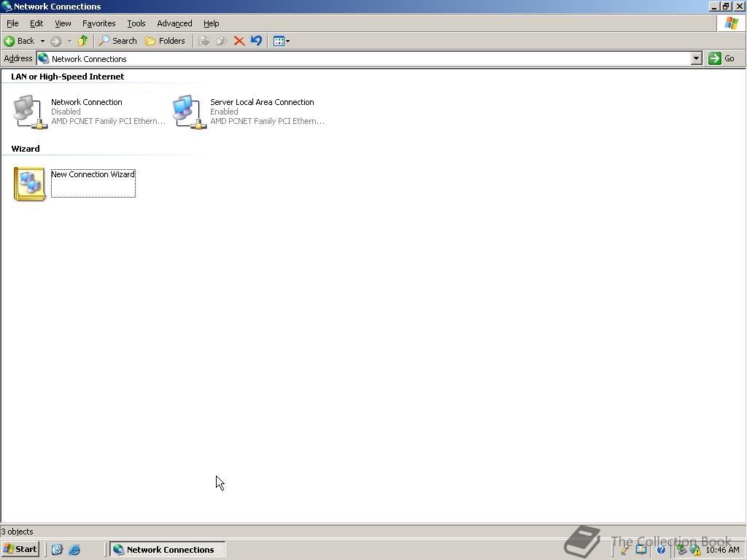Viewport: 747px width, 560px height.
Task: Open the Advanced menu
Action: 174,23
